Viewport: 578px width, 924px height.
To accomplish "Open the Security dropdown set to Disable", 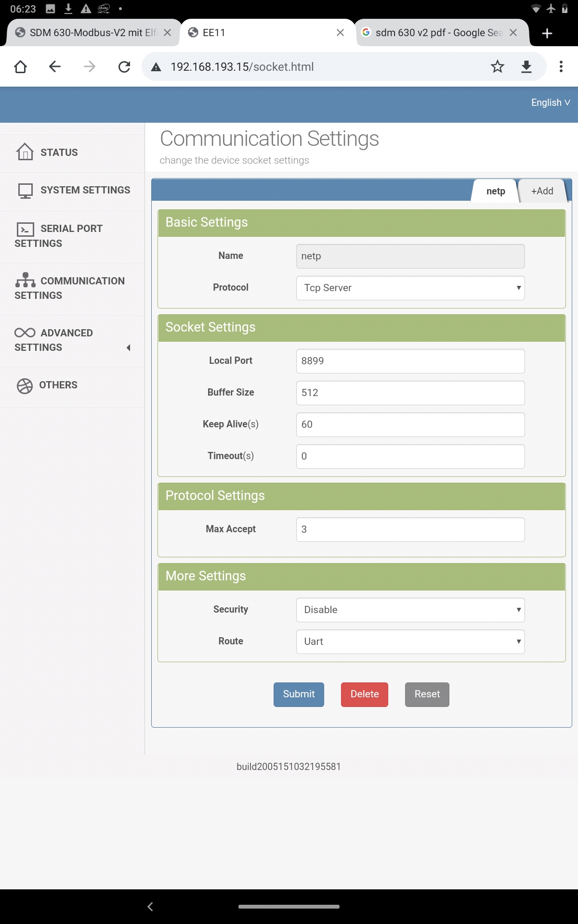I will point(410,610).
